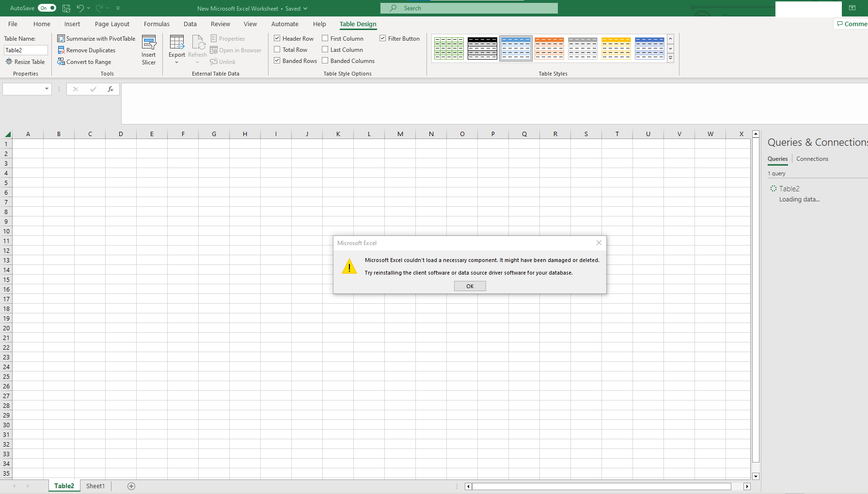Expand the Table Styles gallery
The image size is (868, 494).
click(x=670, y=58)
